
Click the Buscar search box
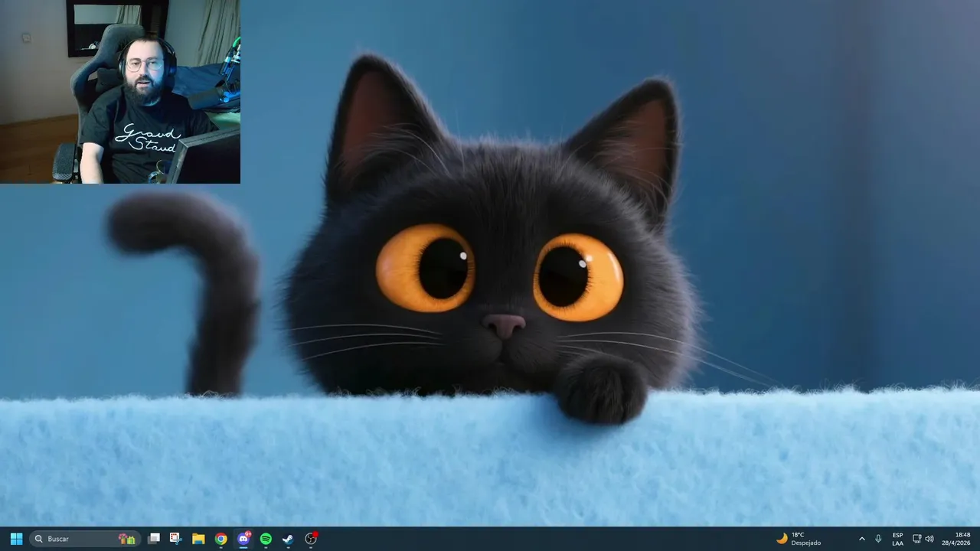(x=85, y=539)
